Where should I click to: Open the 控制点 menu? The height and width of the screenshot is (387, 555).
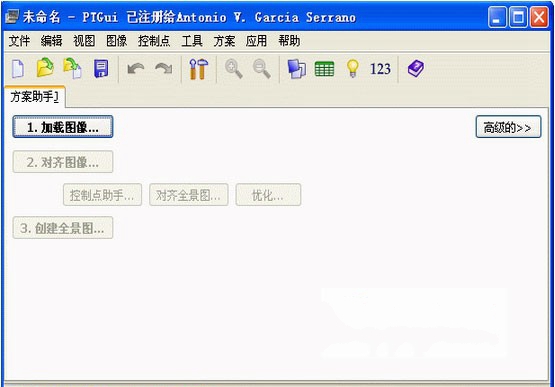pos(154,41)
